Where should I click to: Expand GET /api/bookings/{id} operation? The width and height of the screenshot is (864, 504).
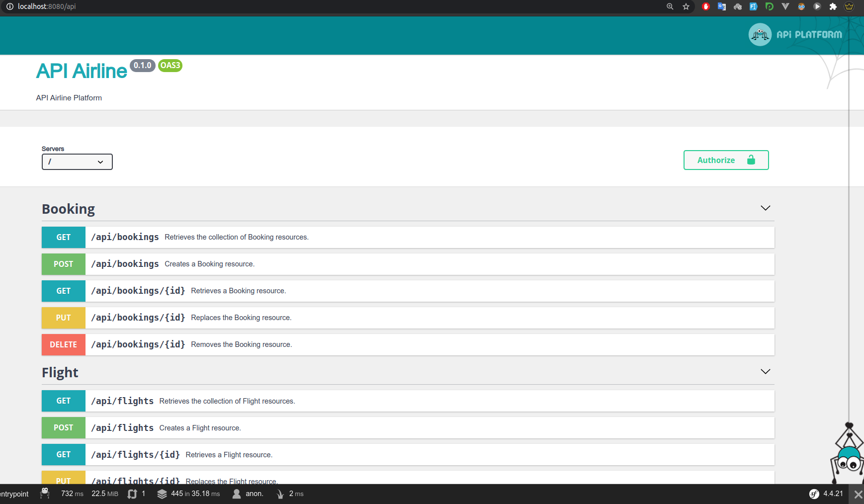pyautogui.click(x=408, y=291)
